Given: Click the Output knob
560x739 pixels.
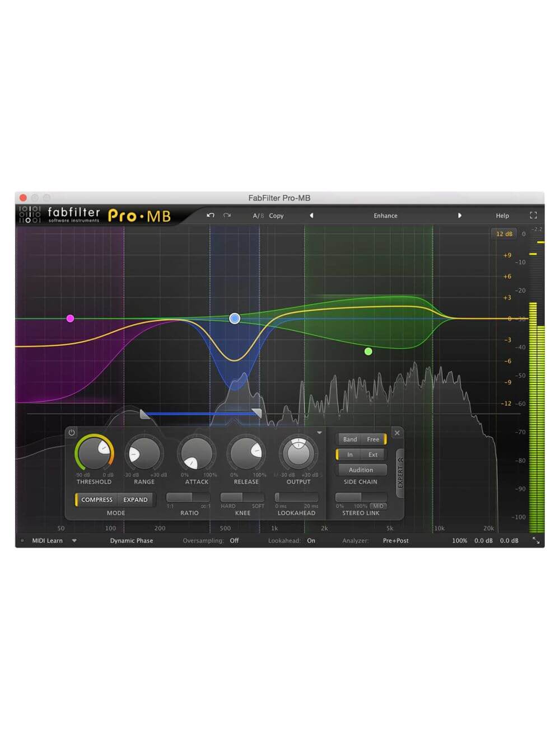Looking at the screenshot, I should (x=298, y=453).
